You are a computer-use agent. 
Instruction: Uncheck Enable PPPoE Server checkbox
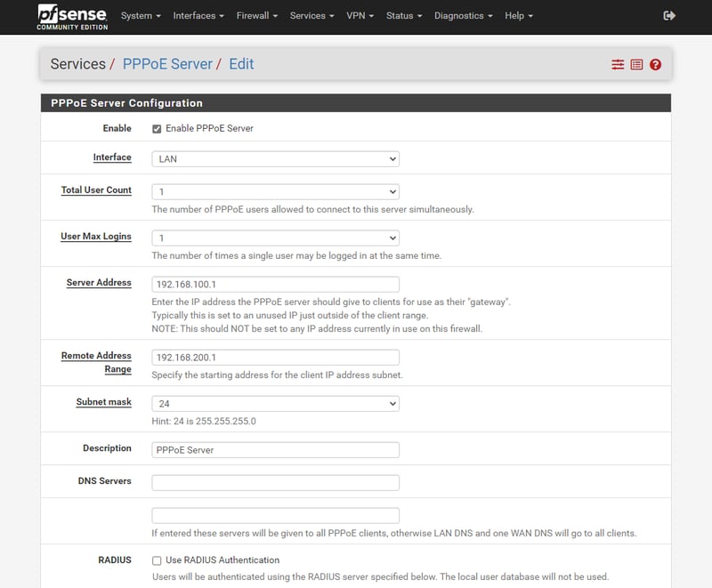[x=157, y=129]
